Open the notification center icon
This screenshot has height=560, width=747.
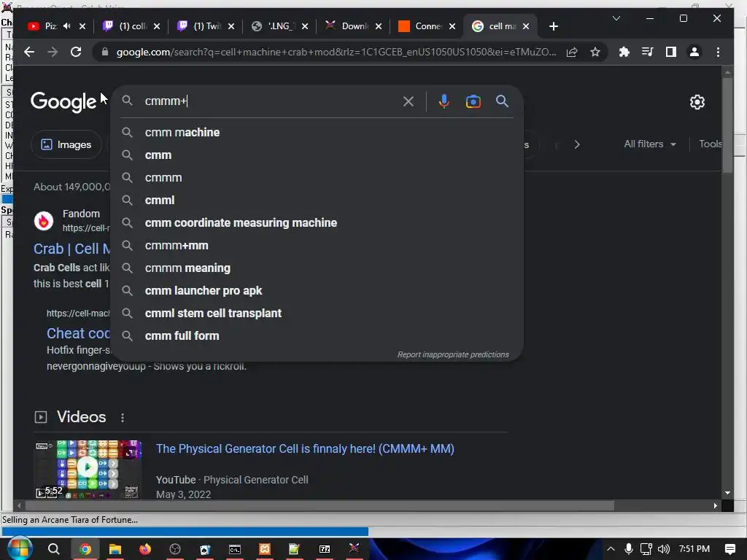click(x=729, y=549)
